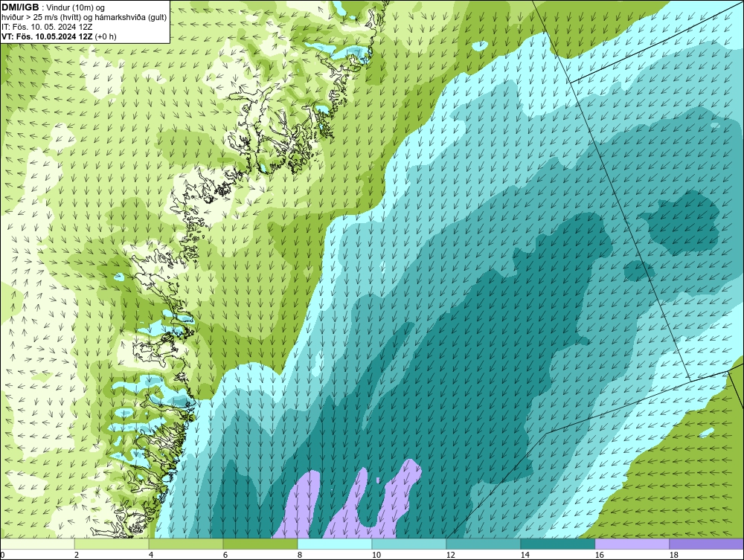Screen dimensions: 744x560
Task: Click the legend tick label '6'
Action: [225, 555]
